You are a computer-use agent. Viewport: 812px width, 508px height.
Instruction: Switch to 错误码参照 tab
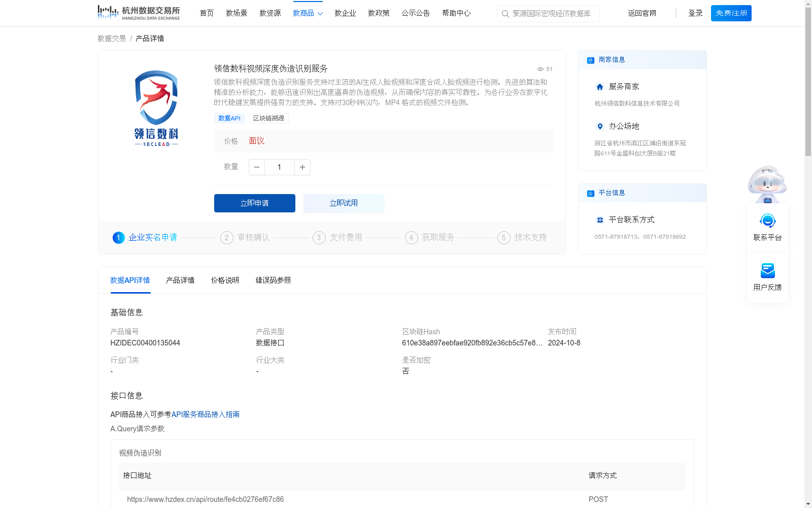[x=273, y=280]
